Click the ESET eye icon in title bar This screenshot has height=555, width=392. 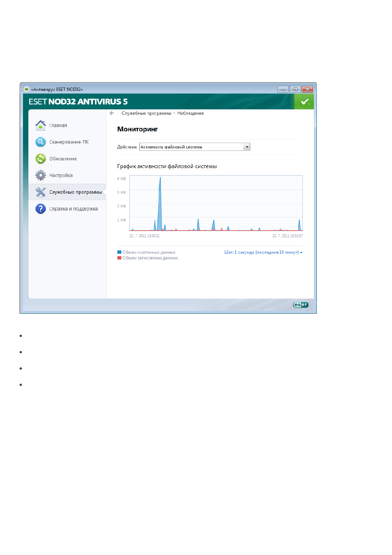pos(26,89)
